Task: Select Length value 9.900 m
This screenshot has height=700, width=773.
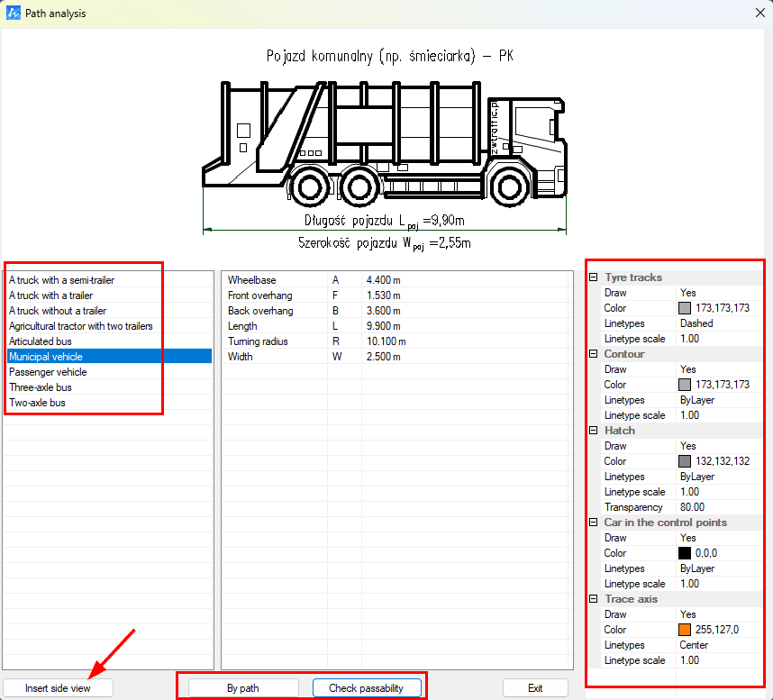Action: click(384, 326)
